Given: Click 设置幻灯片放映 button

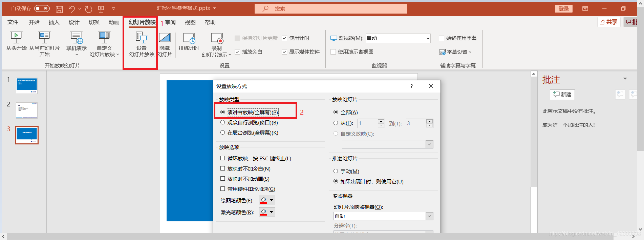Looking at the screenshot, I should 142,44.
